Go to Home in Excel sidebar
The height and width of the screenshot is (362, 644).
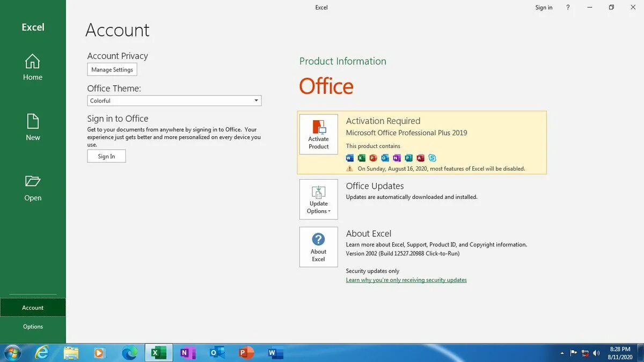[32, 68]
